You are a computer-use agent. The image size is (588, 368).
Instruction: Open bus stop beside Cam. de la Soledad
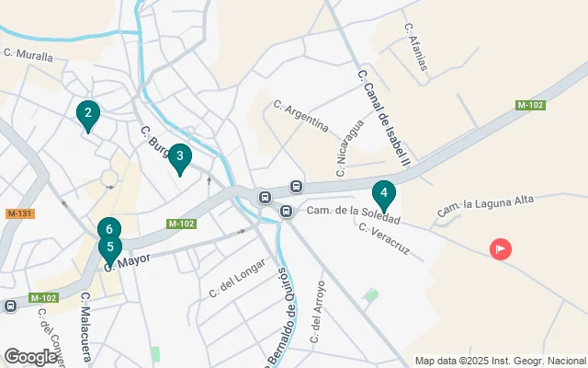[286, 211]
